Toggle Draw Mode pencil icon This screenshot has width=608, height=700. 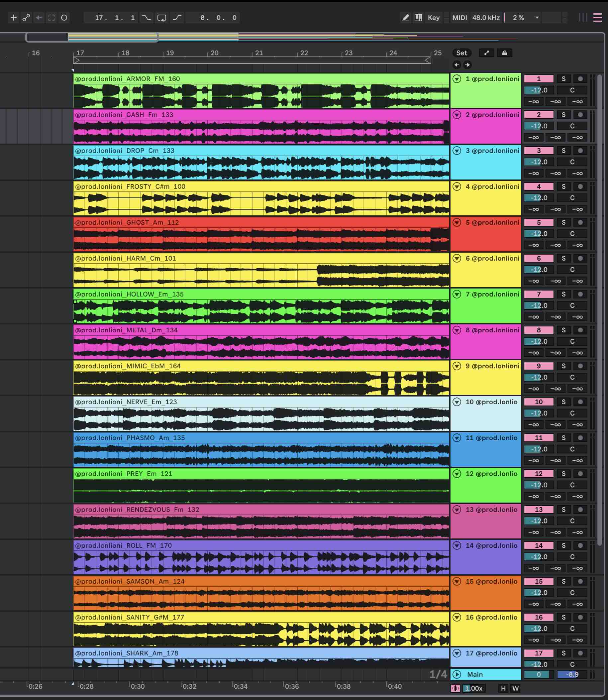tap(405, 18)
